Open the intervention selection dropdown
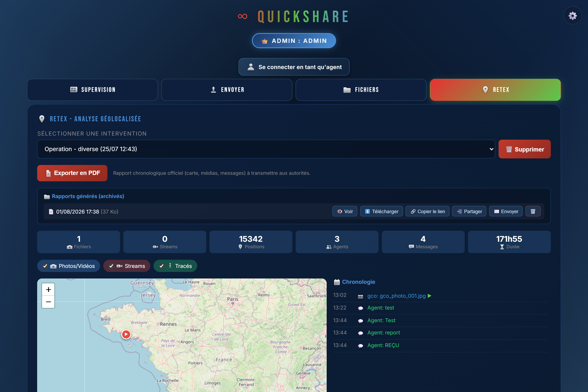The image size is (588, 392). coord(266,149)
